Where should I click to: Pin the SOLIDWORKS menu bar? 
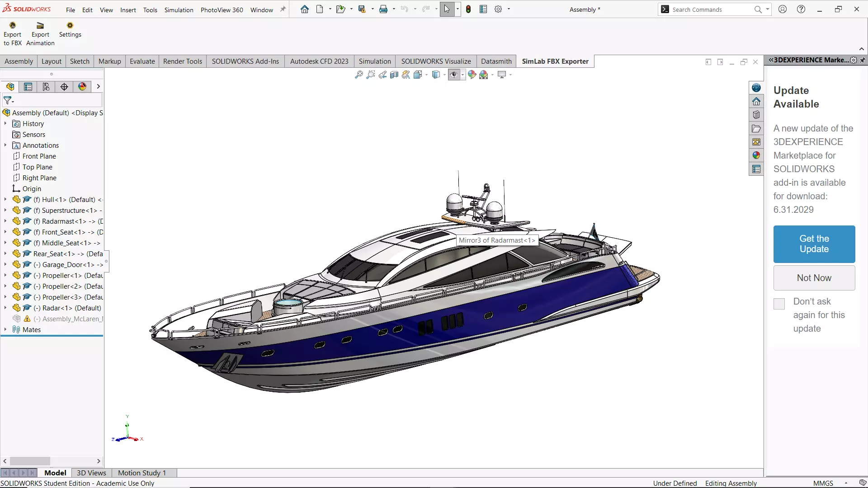pyautogui.click(x=283, y=9)
